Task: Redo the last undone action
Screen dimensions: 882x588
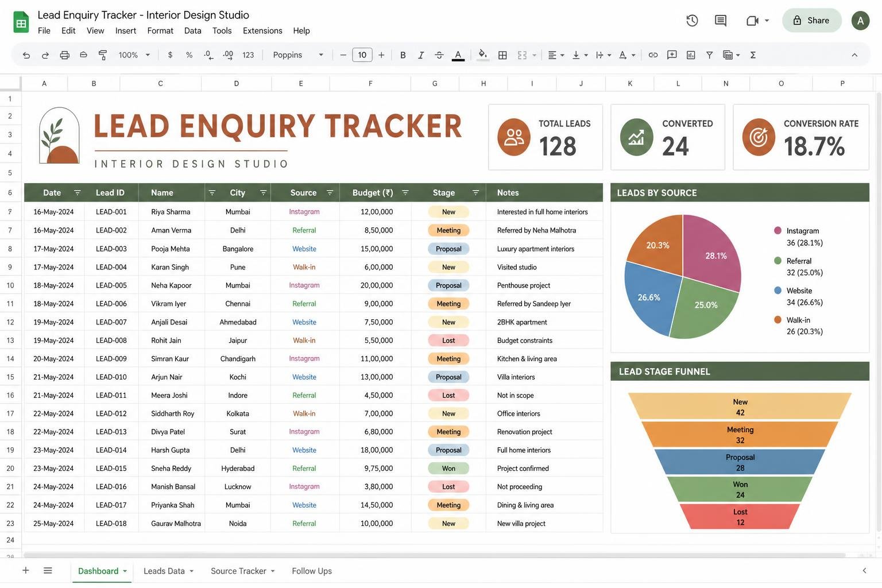Action: coord(45,55)
